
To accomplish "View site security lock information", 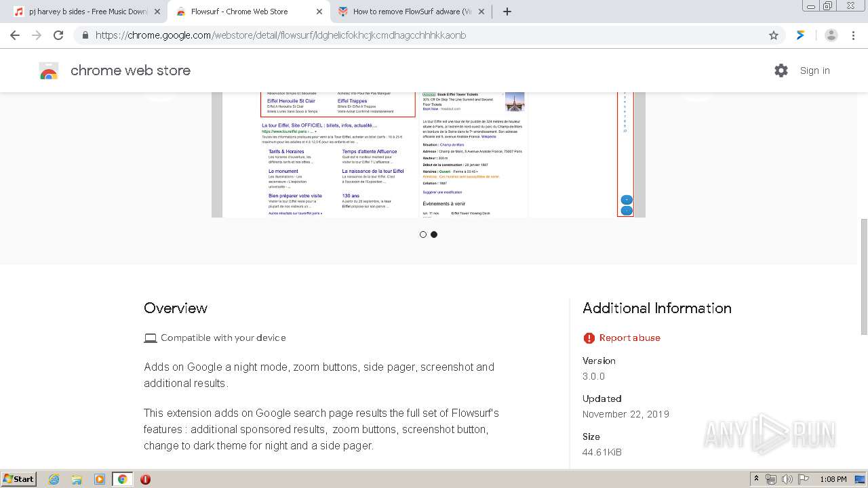I will click(85, 35).
